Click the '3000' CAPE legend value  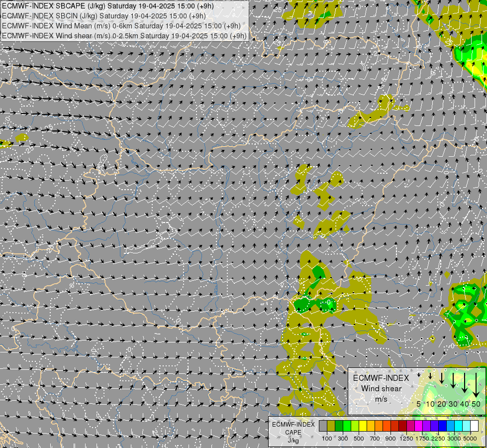454,439
